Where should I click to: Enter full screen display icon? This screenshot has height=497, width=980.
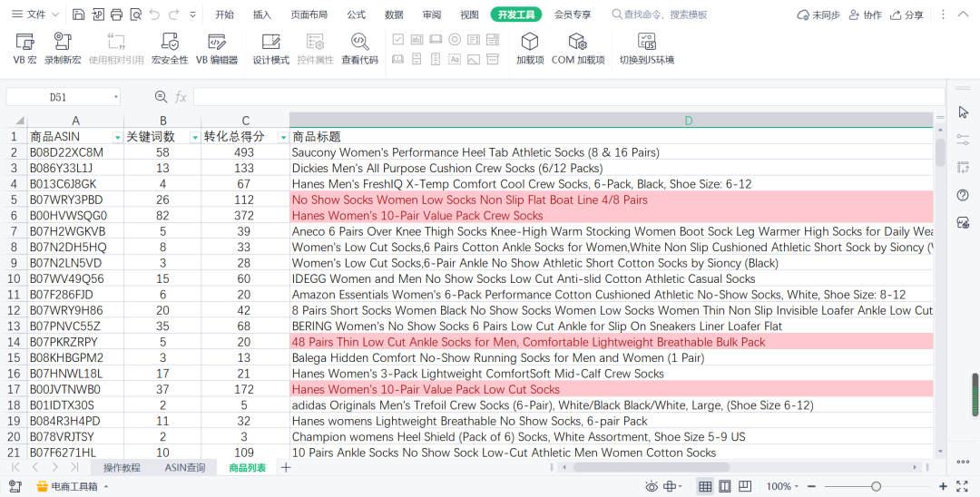(x=963, y=486)
